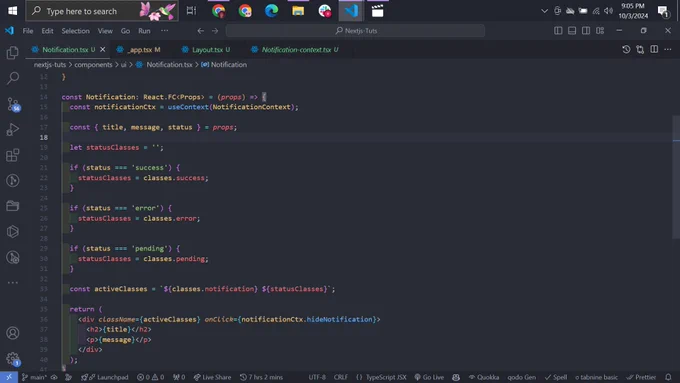Image resolution: width=680 pixels, height=383 pixels.
Task: Open the Manage gear menu
Action: coord(13,359)
